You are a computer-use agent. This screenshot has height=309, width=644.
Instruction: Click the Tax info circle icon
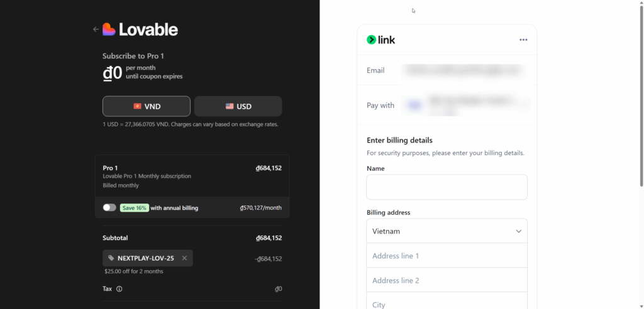click(x=119, y=289)
